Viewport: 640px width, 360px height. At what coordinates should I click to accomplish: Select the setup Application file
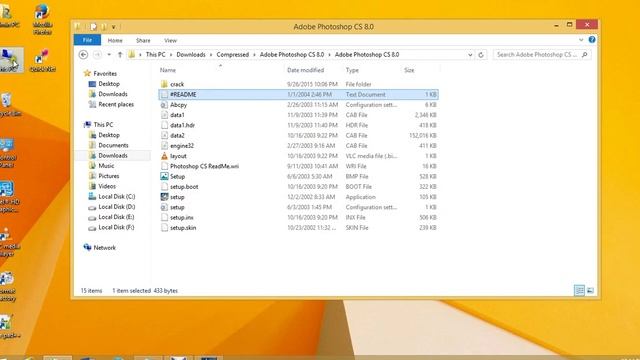tap(298, 197)
